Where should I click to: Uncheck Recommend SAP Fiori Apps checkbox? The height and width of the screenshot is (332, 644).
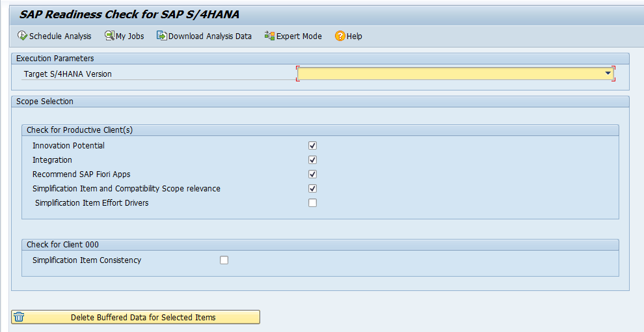click(312, 174)
